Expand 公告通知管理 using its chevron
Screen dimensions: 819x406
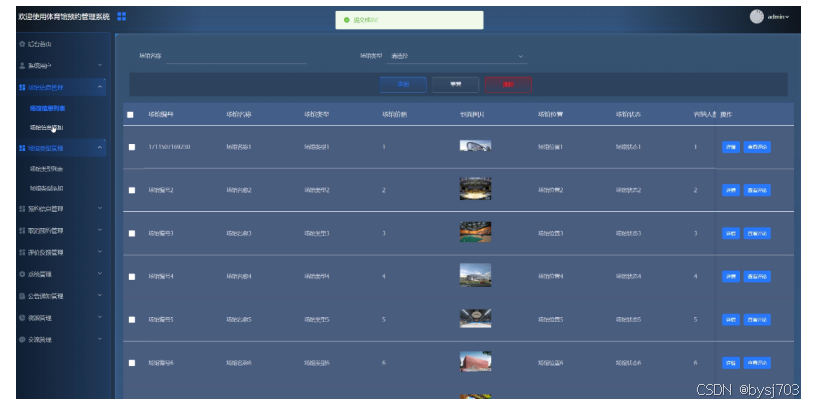tap(100, 296)
